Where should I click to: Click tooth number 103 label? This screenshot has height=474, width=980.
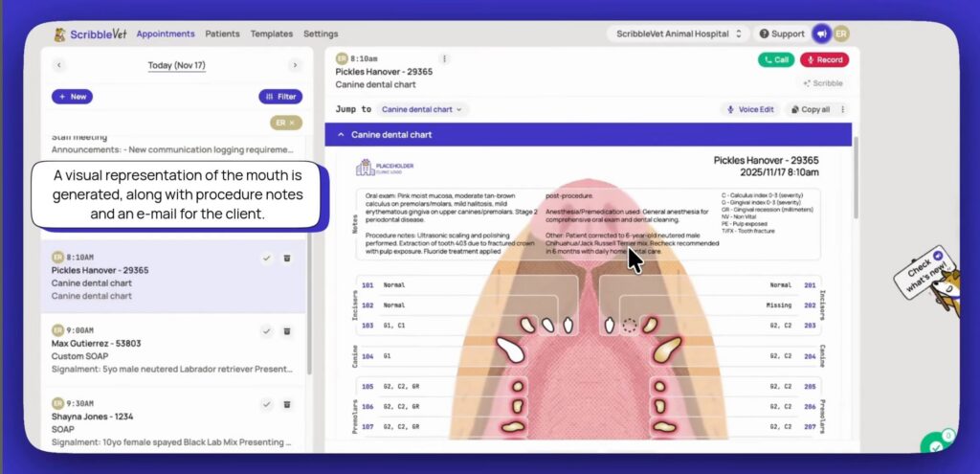(367, 326)
